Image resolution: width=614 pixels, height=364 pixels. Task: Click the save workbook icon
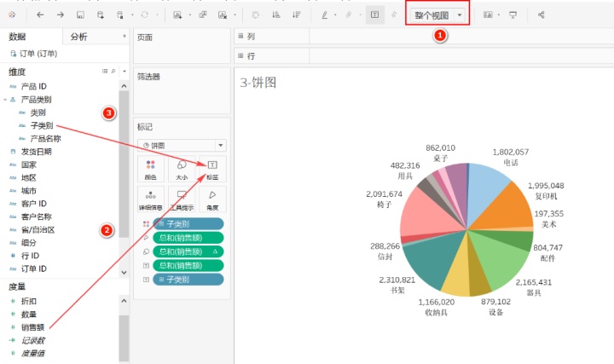[x=80, y=14]
